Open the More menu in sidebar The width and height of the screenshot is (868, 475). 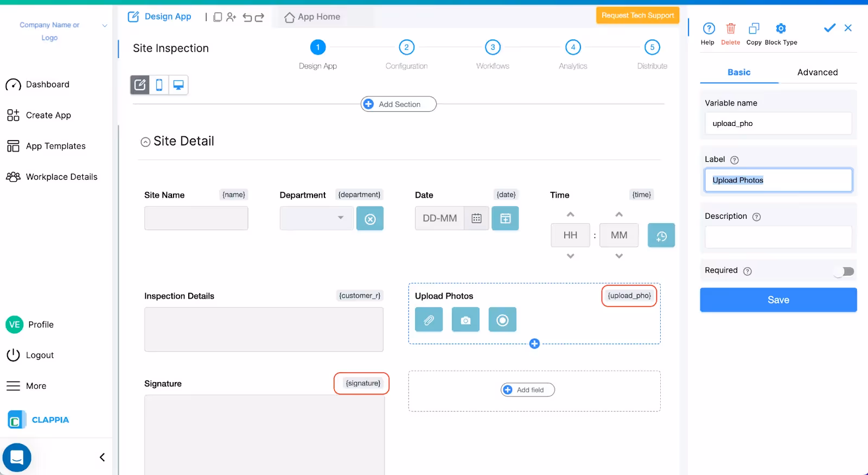coord(27,386)
